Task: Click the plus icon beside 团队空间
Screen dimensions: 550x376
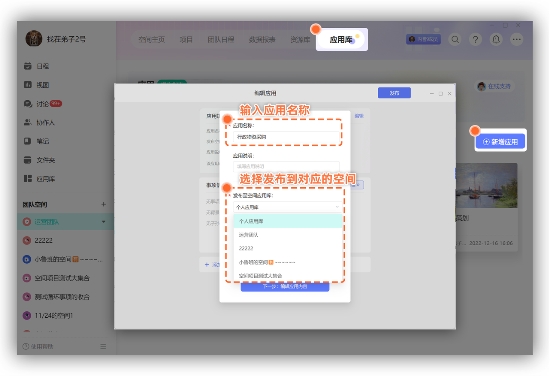Action: tap(103, 204)
